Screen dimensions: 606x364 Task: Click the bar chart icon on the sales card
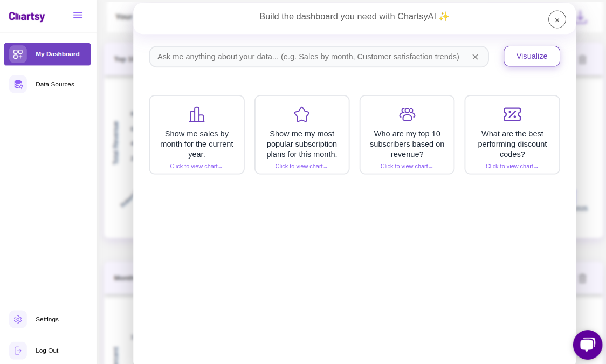(196, 114)
